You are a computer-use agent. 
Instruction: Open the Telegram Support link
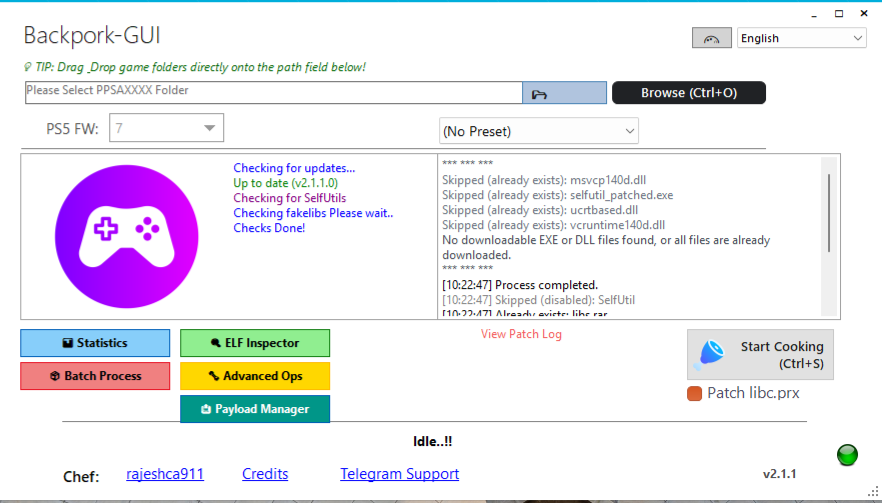click(x=399, y=474)
